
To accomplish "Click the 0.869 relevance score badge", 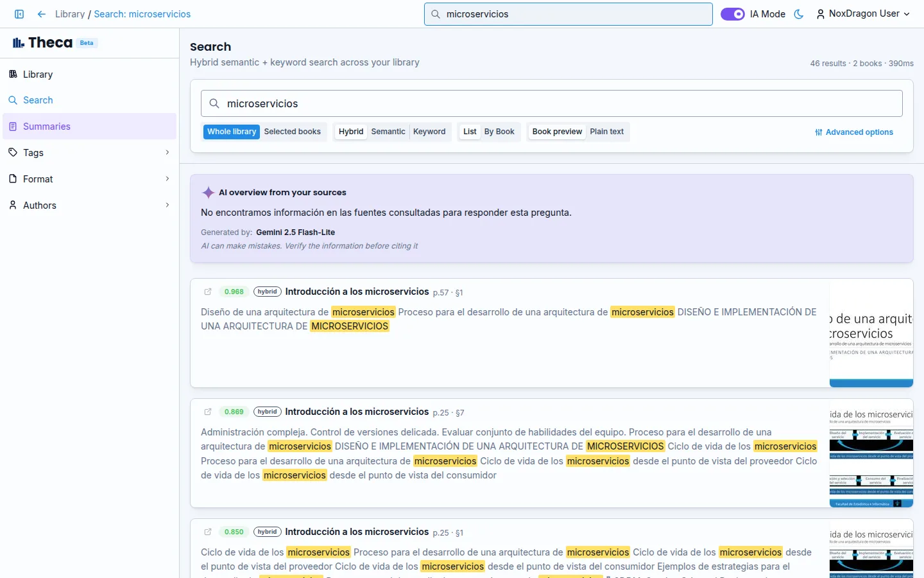I will click(234, 412).
